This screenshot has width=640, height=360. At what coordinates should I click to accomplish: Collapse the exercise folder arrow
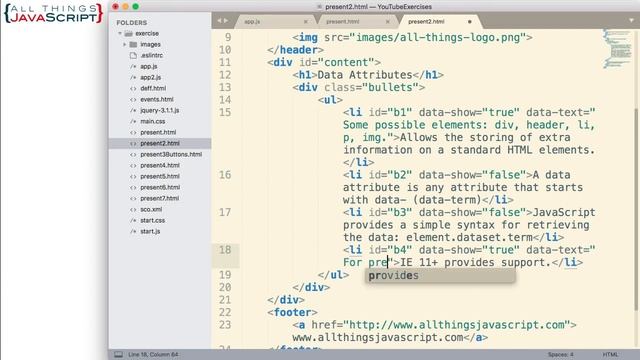coord(120,33)
